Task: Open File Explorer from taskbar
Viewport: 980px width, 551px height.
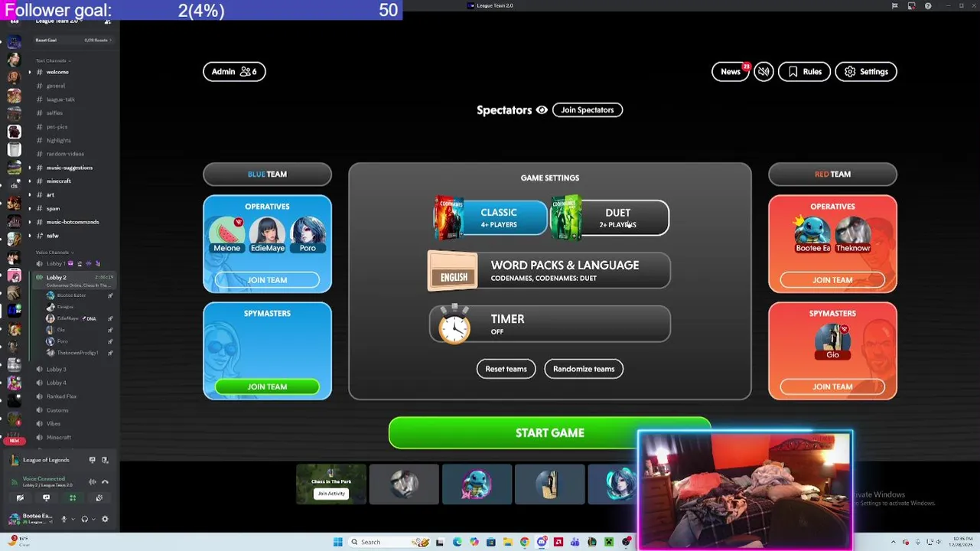Action: click(508, 542)
